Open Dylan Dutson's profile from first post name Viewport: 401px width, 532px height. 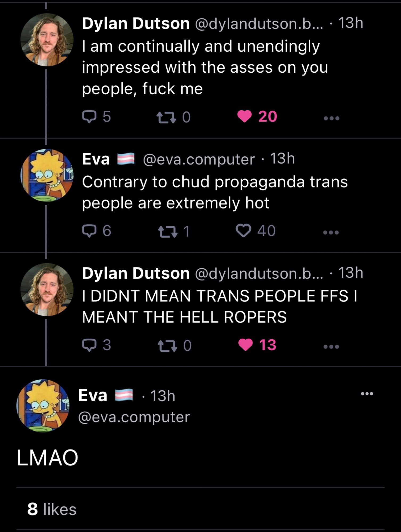pyautogui.click(x=136, y=23)
